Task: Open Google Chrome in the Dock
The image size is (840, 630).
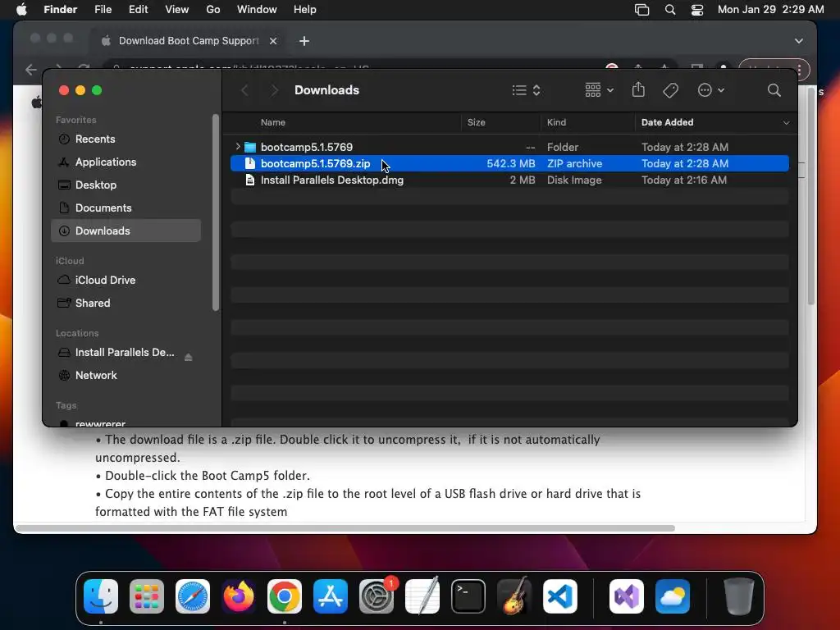Action: click(285, 596)
